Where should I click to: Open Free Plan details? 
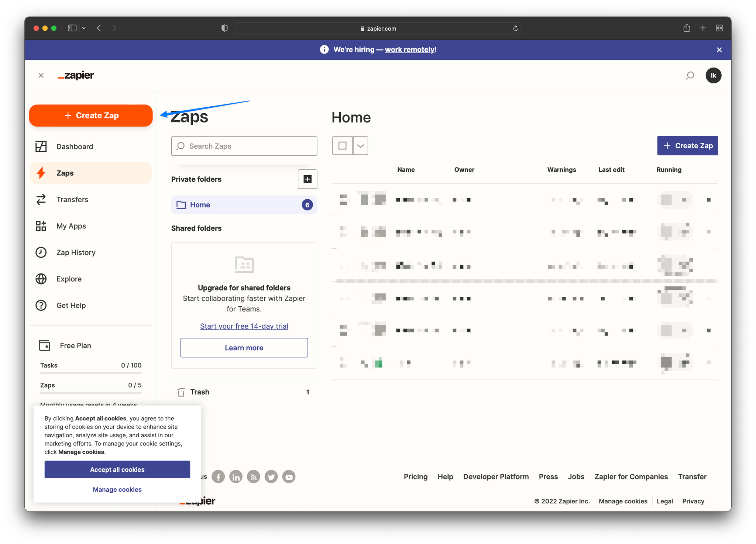(75, 345)
